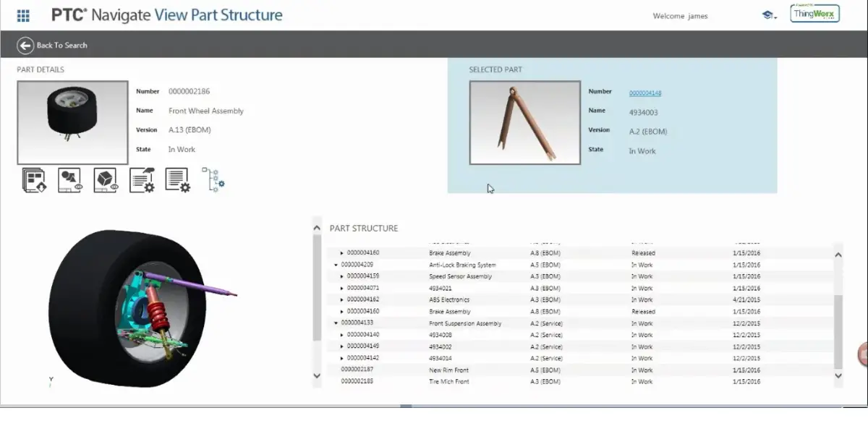Click the 4/21/2015 date cell
The width and height of the screenshot is (868, 434).
pos(746,299)
